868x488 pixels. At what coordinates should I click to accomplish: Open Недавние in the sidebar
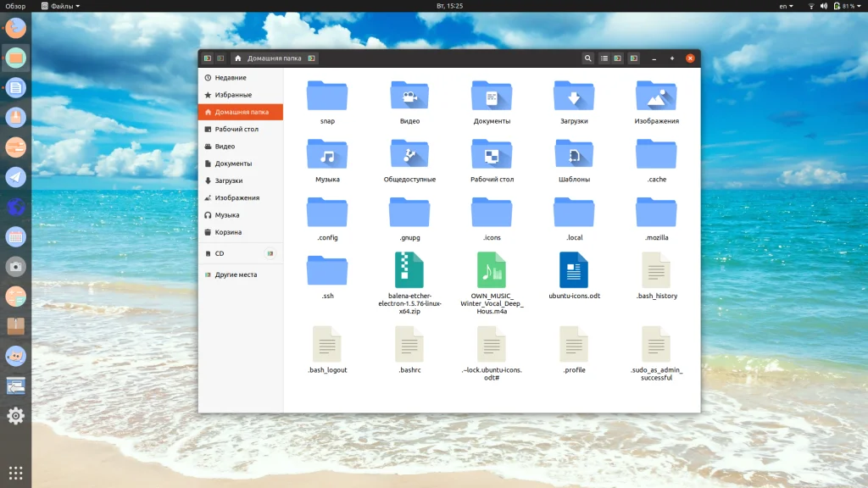pyautogui.click(x=230, y=78)
